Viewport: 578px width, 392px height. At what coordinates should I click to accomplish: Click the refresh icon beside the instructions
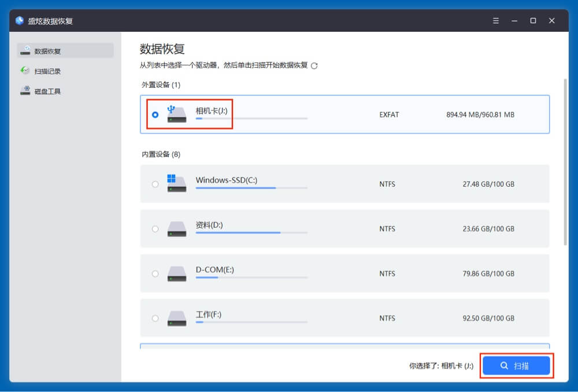314,66
